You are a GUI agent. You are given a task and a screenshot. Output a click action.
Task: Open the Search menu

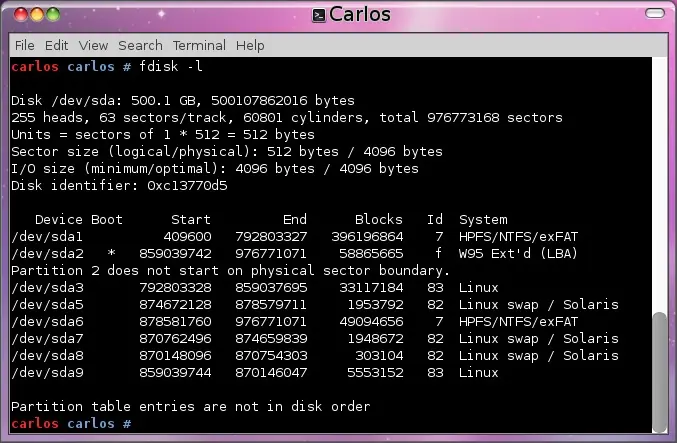[x=140, y=45]
